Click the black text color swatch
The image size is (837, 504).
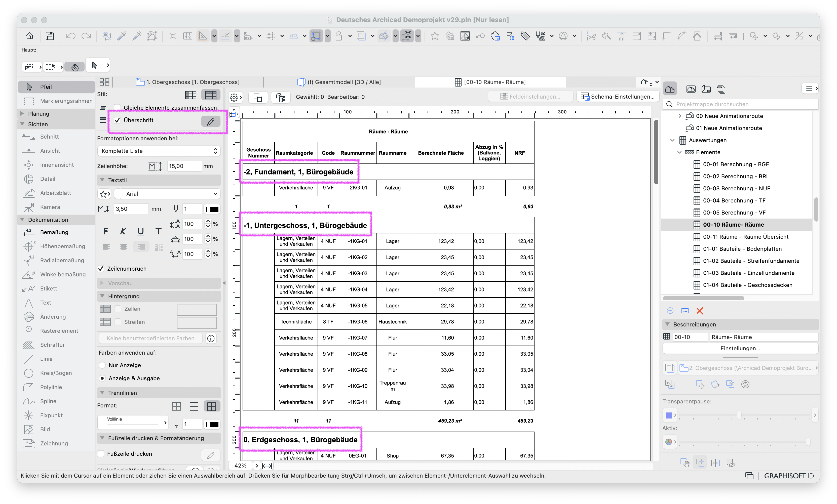pyautogui.click(x=214, y=209)
